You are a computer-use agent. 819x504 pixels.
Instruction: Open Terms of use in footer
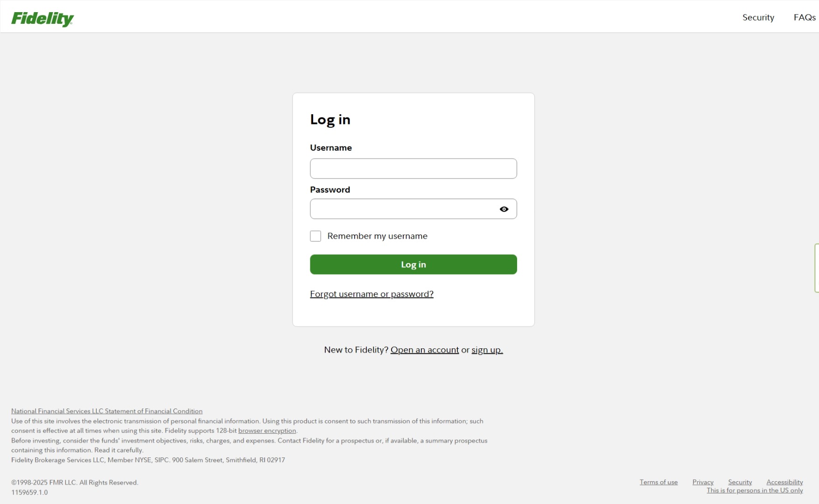658,482
